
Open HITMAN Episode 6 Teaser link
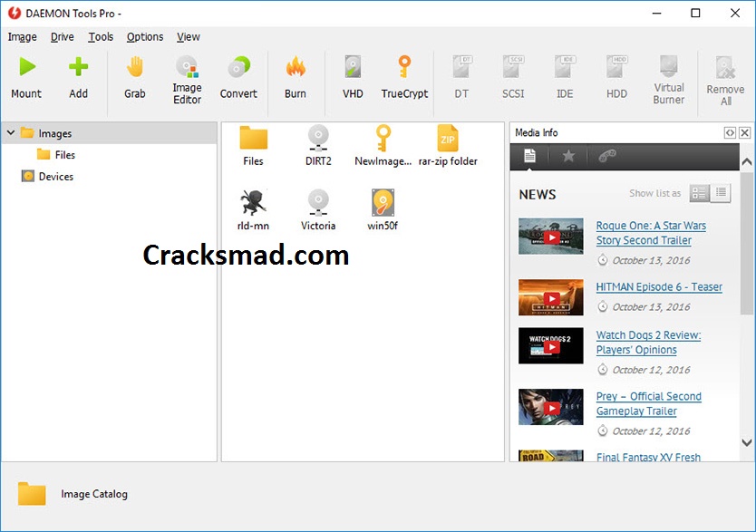click(x=659, y=286)
